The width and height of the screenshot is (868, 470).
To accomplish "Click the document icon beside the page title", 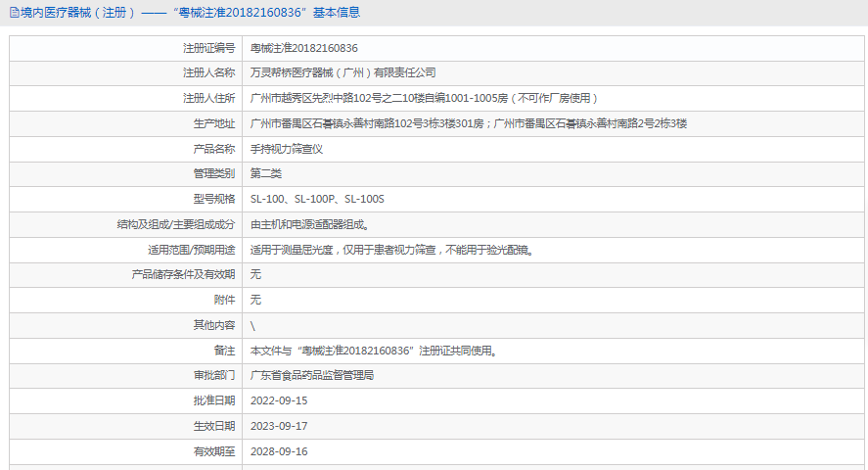I will click(15, 13).
